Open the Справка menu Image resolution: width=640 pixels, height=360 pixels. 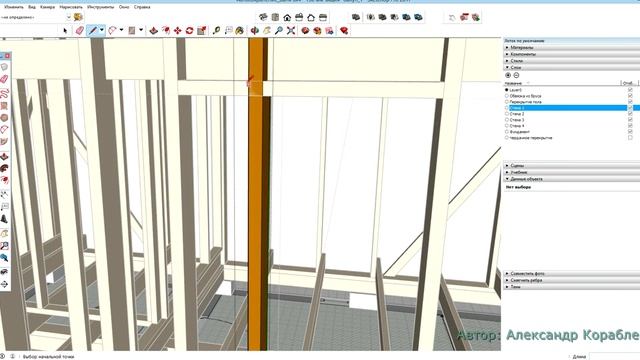(x=142, y=7)
